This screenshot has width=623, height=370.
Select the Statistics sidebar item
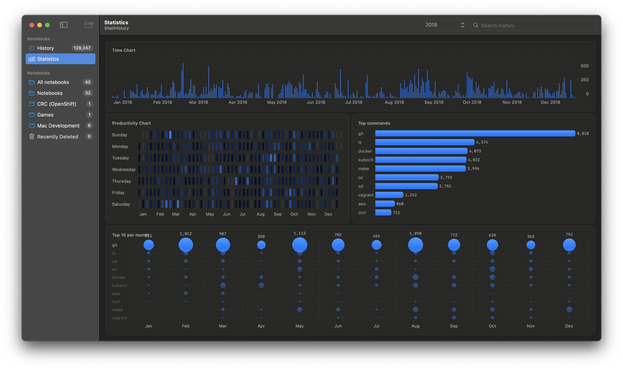(60, 59)
